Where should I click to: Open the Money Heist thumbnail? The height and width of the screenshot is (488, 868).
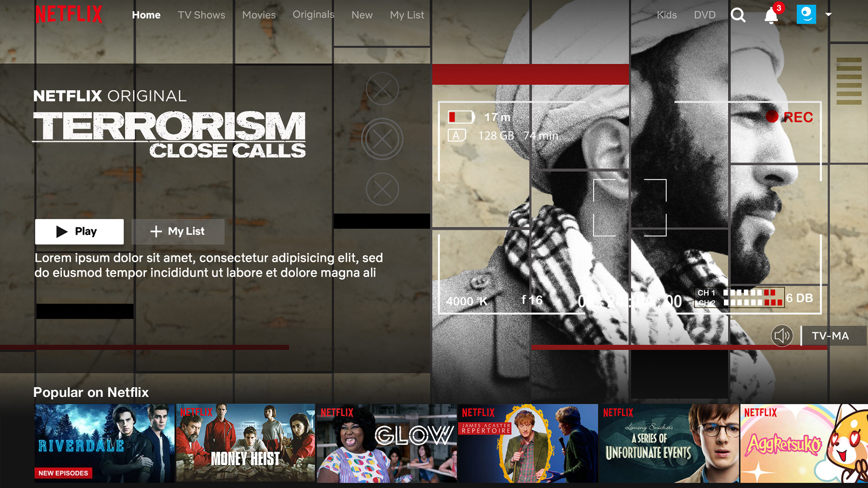pyautogui.click(x=245, y=443)
